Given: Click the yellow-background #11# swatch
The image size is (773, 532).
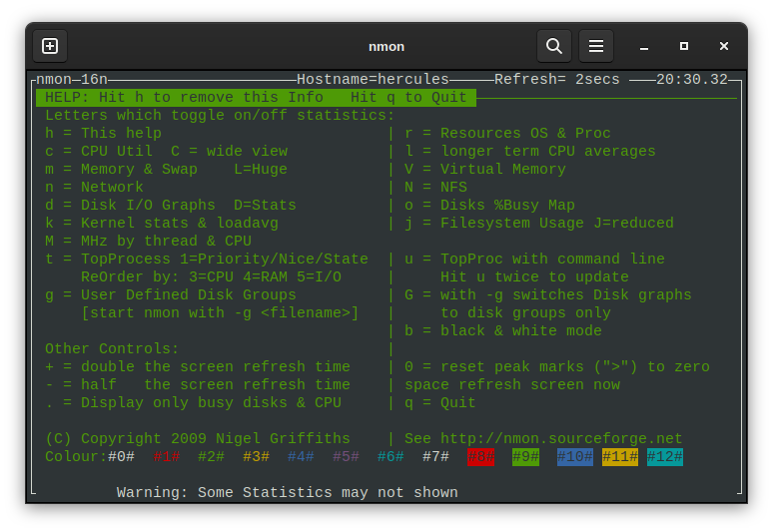Looking at the screenshot, I should [619, 456].
